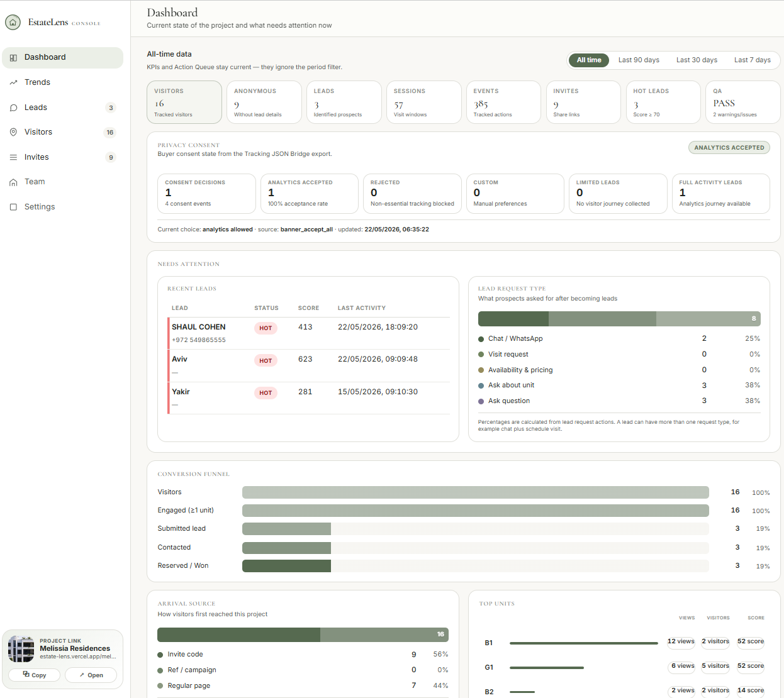Click the Arrival Source stacked bar

[x=303, y=634]
